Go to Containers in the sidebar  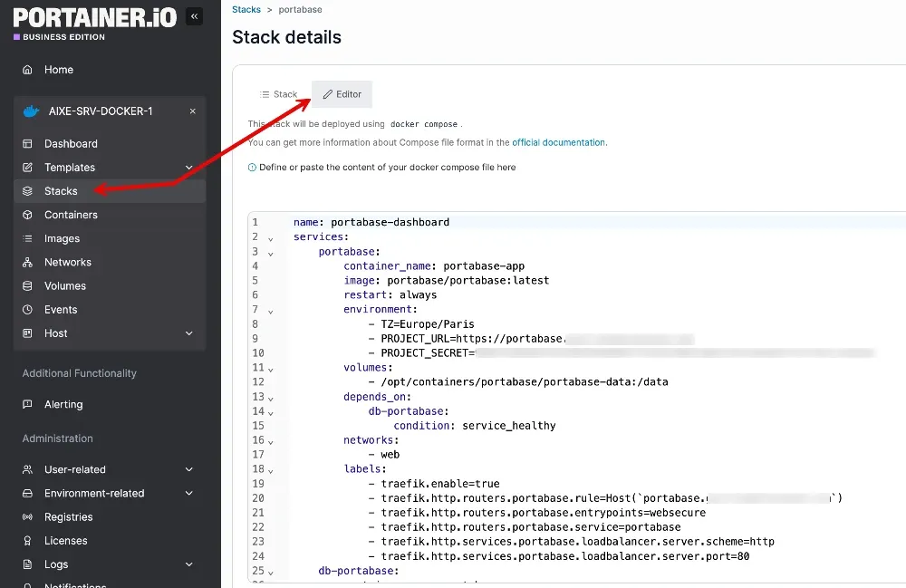point(110,215)
